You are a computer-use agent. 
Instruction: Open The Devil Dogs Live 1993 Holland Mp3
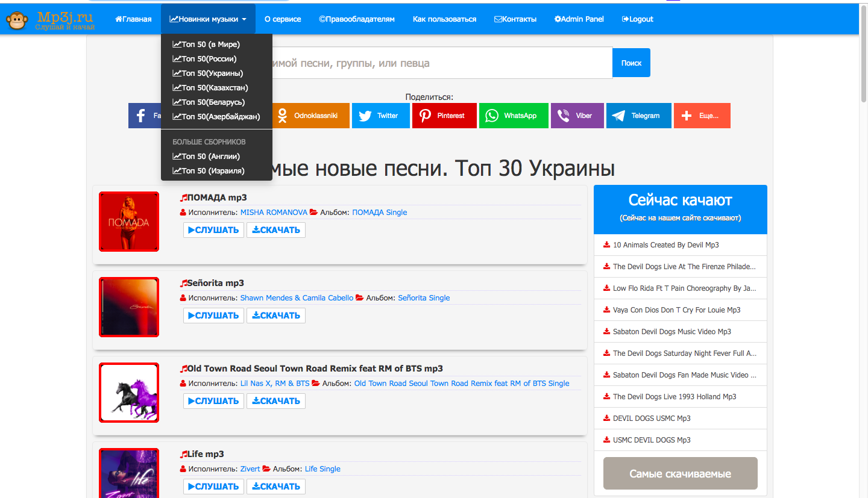(x=675, y=397)
